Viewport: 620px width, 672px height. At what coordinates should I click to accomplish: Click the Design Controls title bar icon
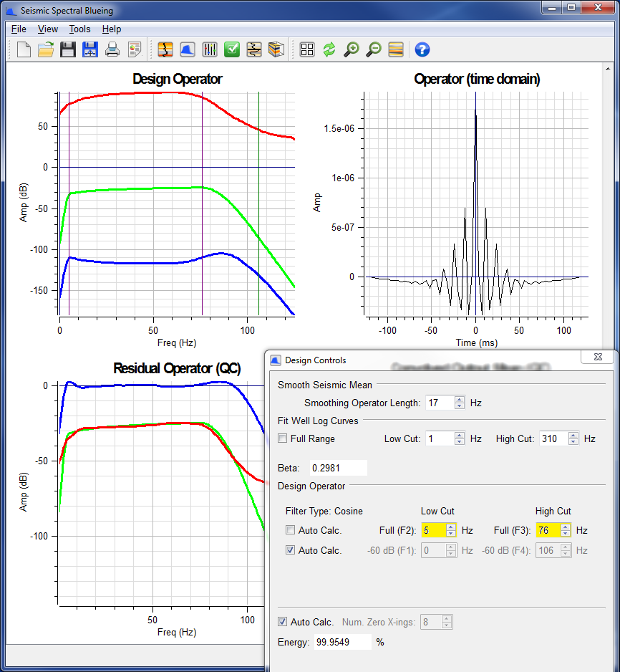coord(276,360)
